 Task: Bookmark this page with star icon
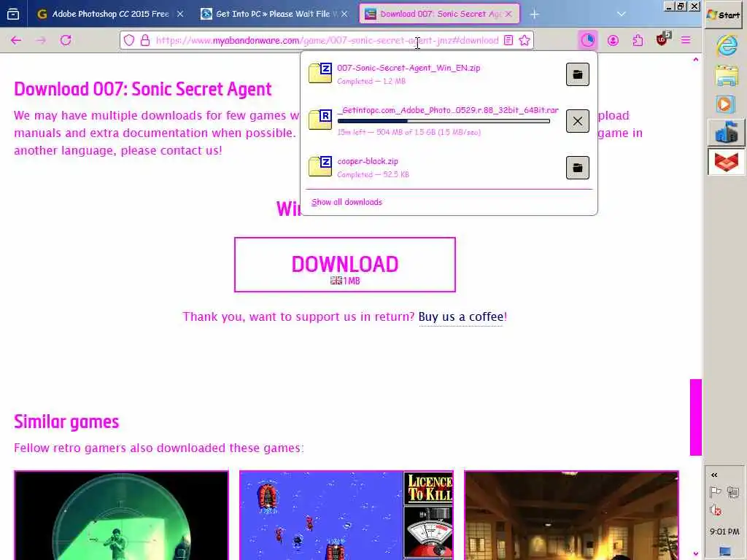click(x=525, y=41)
